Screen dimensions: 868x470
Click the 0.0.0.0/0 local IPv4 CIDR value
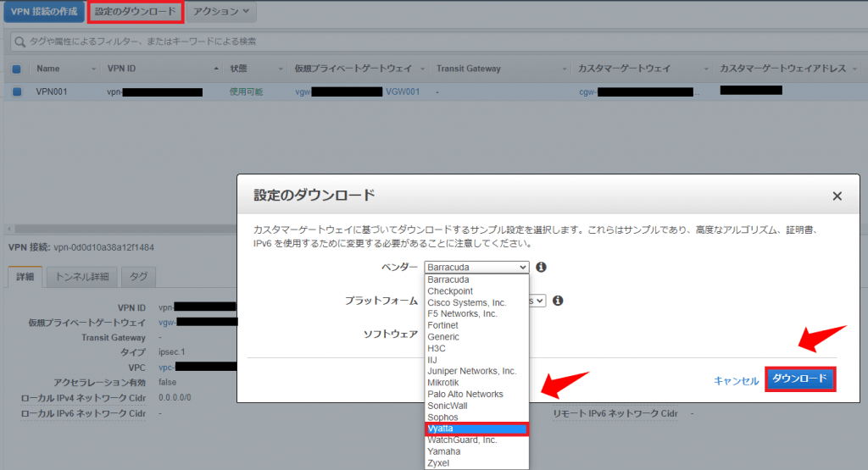175,397
